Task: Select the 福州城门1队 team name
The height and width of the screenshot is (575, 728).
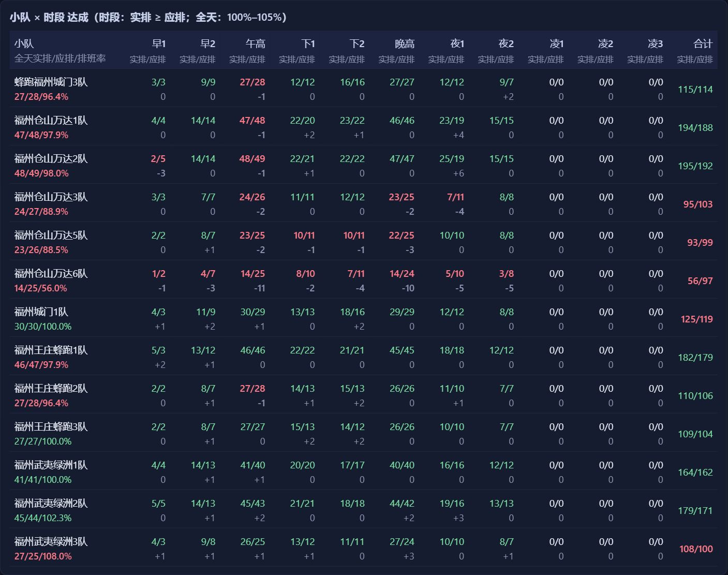Action: pos(41,312)
